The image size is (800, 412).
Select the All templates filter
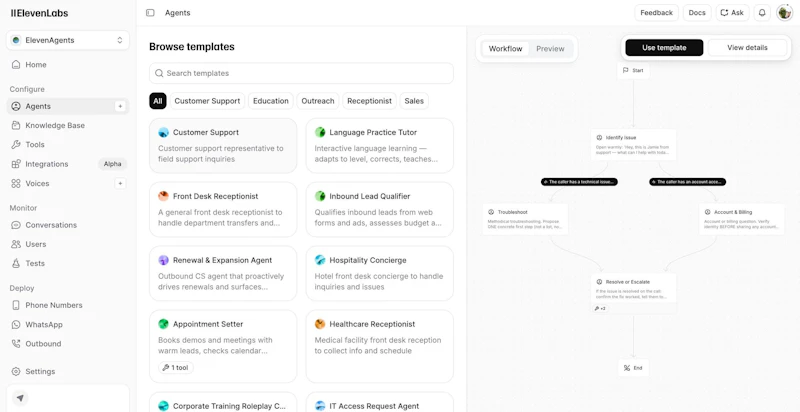(158, 101)
